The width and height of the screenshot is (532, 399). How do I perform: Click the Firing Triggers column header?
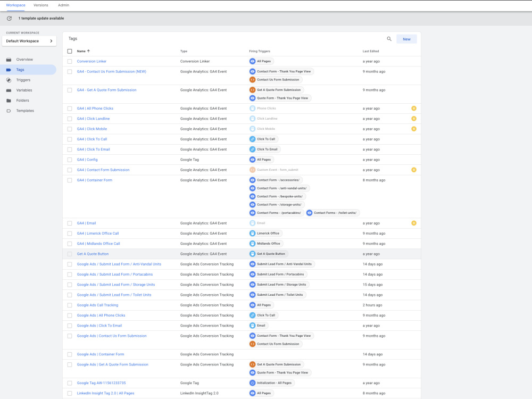tap(260, 51)
